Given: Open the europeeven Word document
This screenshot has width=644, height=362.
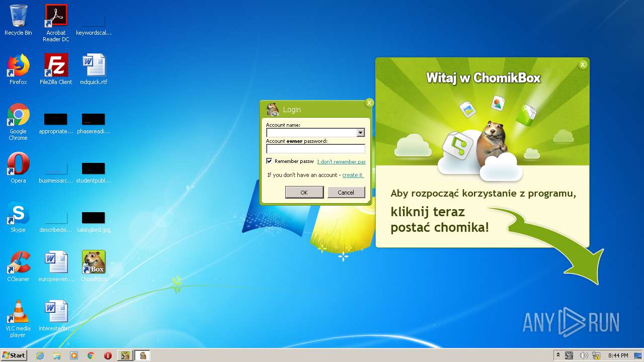Looking at the screenshot, I should 56,266.
